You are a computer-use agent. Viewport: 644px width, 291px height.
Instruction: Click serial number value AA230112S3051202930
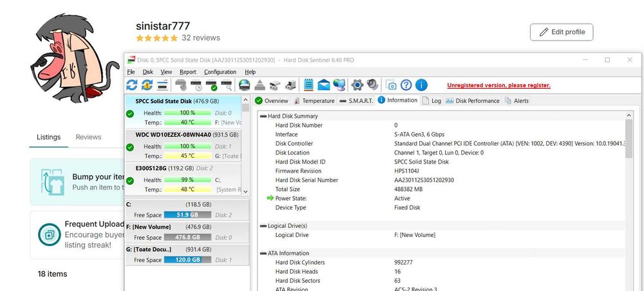tap(424, 180)
